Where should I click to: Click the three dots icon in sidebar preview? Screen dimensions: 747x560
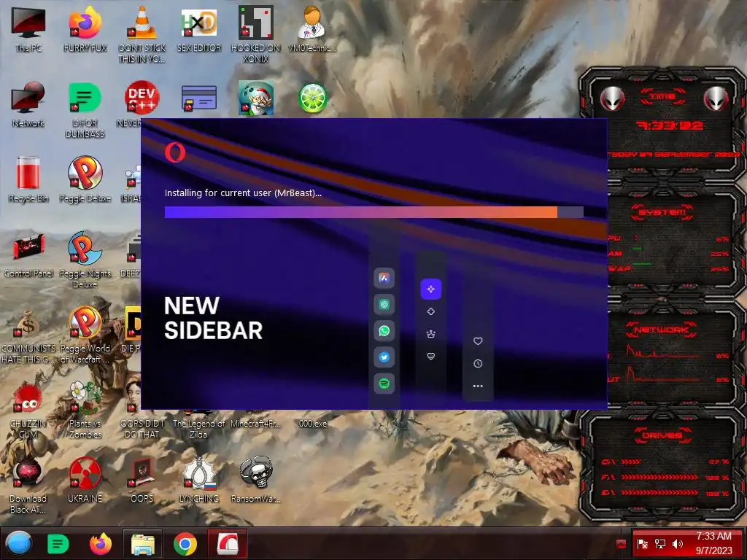478,386
